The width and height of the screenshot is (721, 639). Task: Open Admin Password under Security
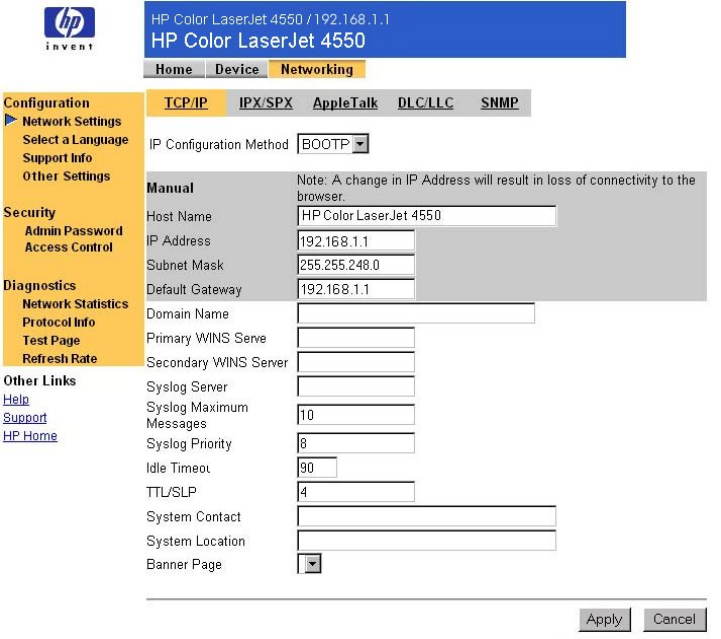pyautogui.click(x=74, y=230)
